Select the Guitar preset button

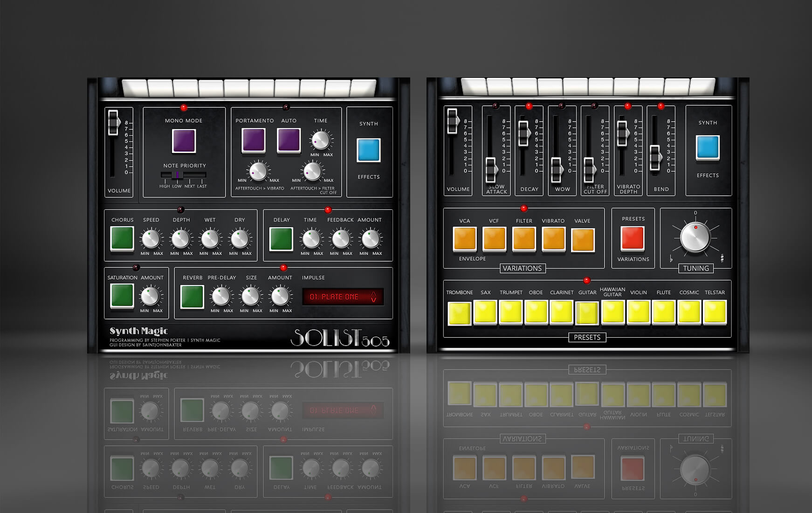(587, 313)
